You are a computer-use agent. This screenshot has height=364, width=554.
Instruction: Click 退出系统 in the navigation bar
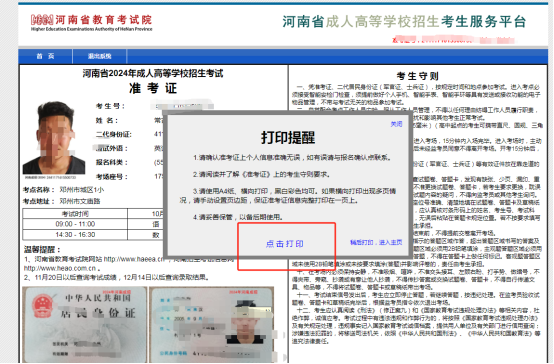pos(100,56)
